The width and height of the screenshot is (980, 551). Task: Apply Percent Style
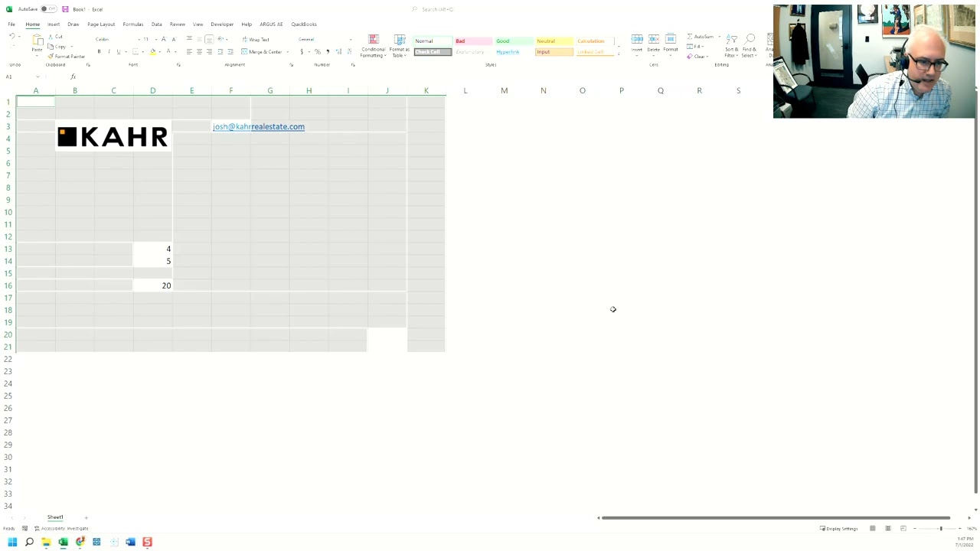pyautogui.click(x=318, y=51)
